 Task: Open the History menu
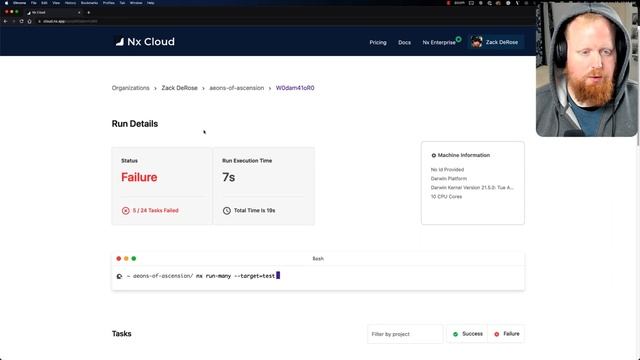(70, 3)
